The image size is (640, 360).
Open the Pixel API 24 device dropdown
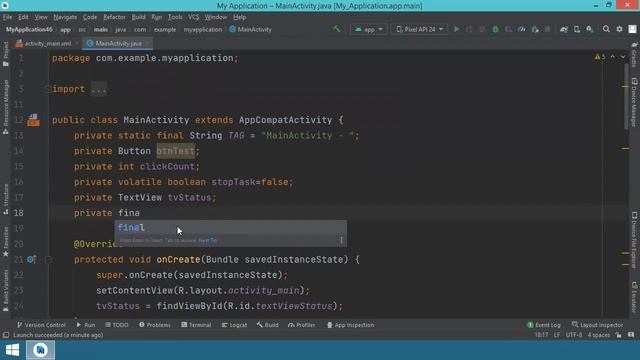pos(420,29)
